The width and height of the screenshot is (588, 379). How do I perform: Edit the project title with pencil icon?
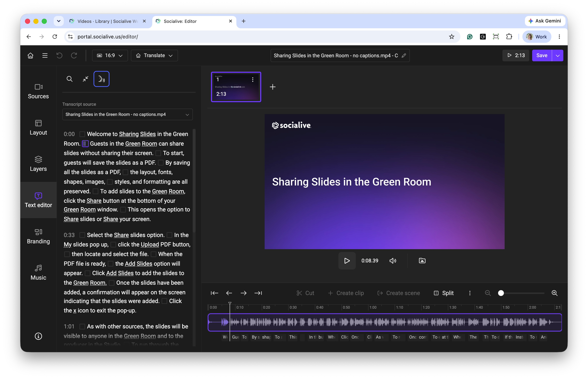(x=404, y=56)
